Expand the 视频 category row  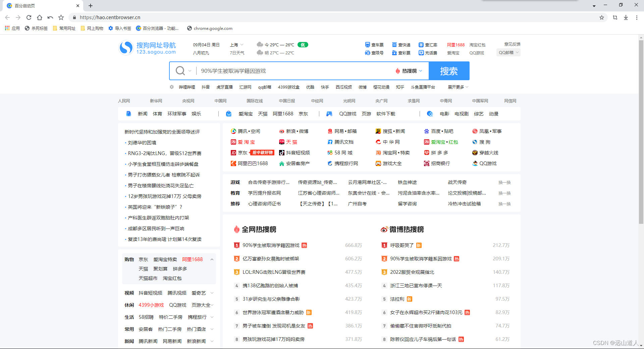(x=212, y=293)
